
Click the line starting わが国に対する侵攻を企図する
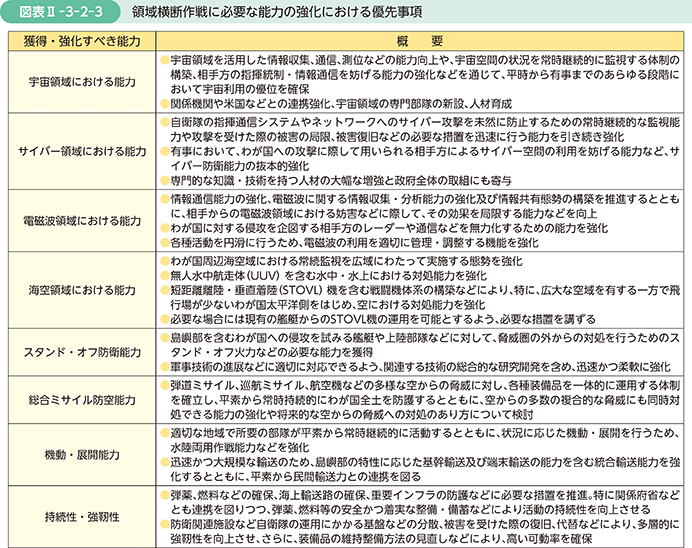[389, 228]
